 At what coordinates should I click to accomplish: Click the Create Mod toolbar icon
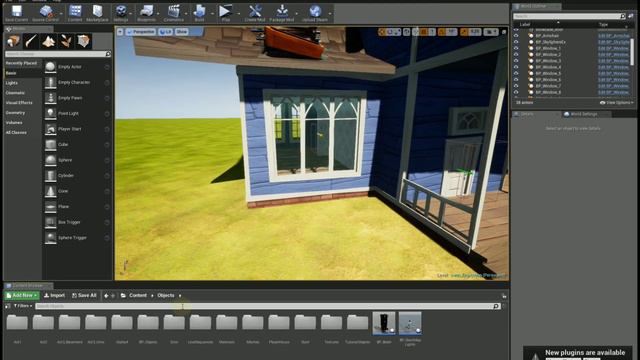255,13
